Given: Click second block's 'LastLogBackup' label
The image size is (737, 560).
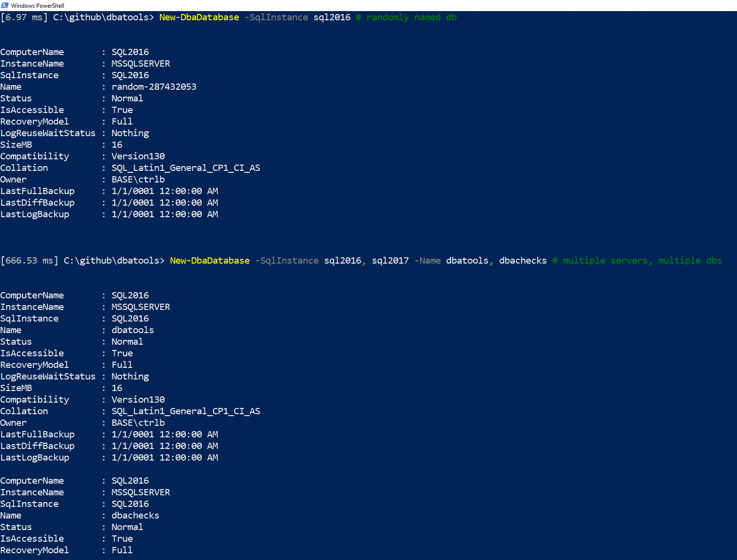Looking at the screenshot, I should 35,458.
